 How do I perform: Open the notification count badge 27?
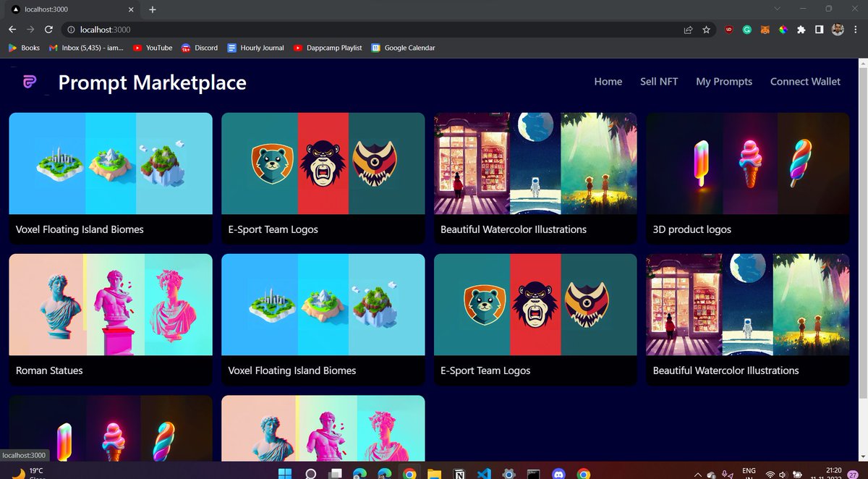click(854, 474)
